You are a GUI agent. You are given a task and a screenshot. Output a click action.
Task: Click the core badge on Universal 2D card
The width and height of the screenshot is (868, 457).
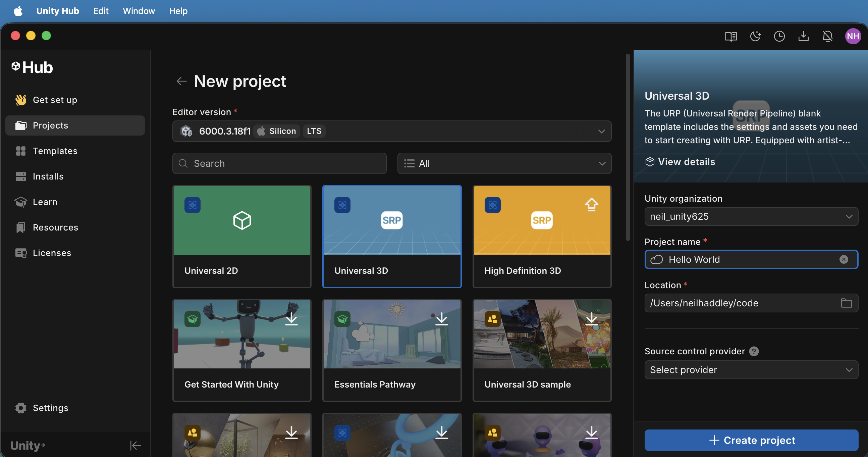click(x=193, y=205)
